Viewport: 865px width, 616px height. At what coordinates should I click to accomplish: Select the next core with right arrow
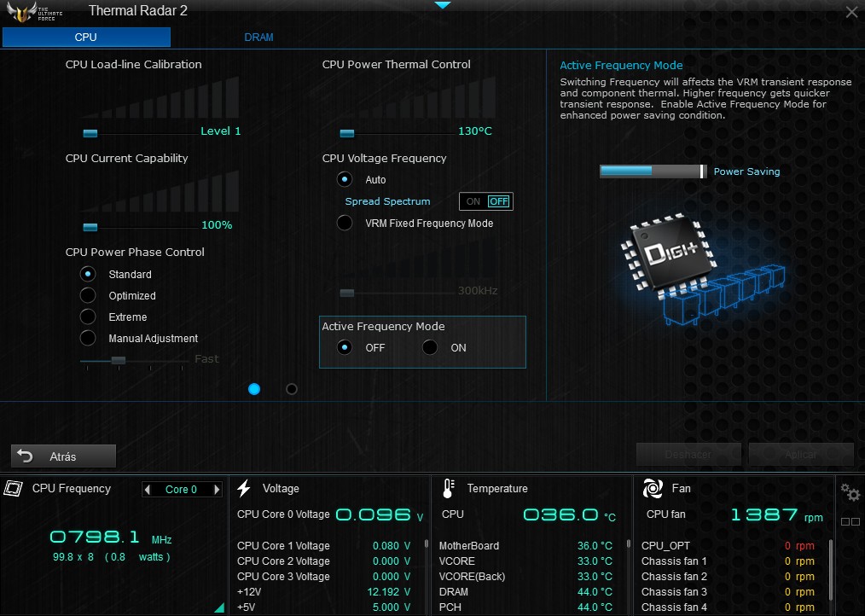[217, 490]
